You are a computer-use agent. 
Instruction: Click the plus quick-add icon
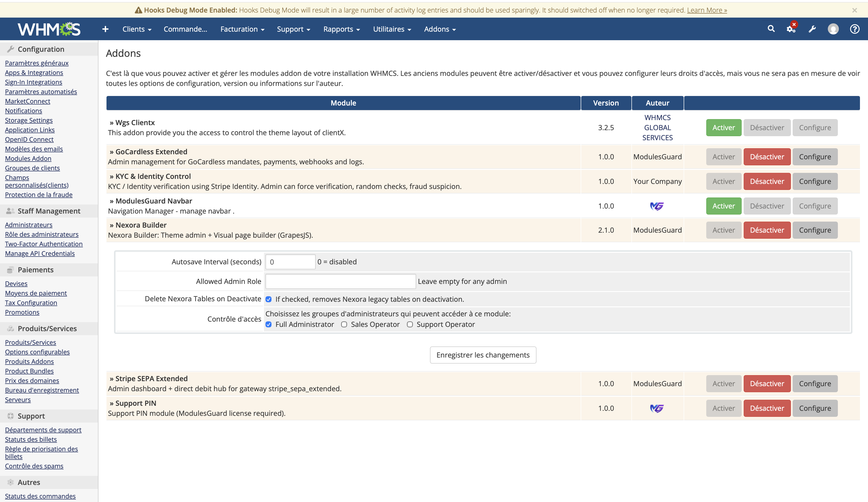tap(105, 29)
